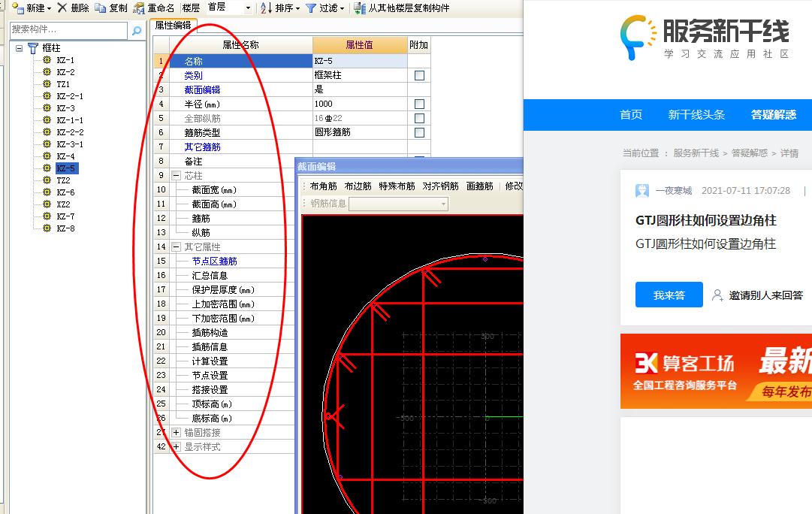Click the 半径 value cell 1000

pos(360,104)
